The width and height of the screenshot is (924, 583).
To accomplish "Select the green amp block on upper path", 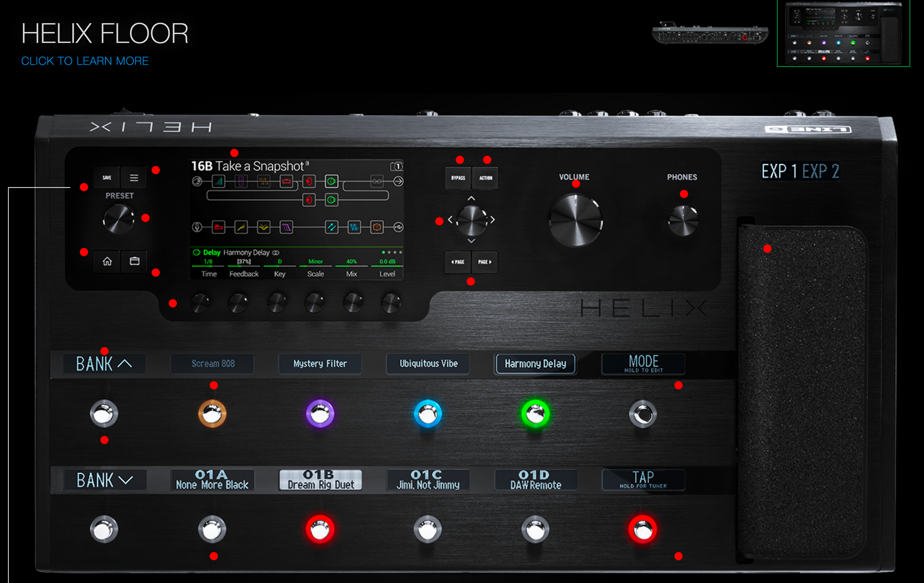I will click(331, 182).
